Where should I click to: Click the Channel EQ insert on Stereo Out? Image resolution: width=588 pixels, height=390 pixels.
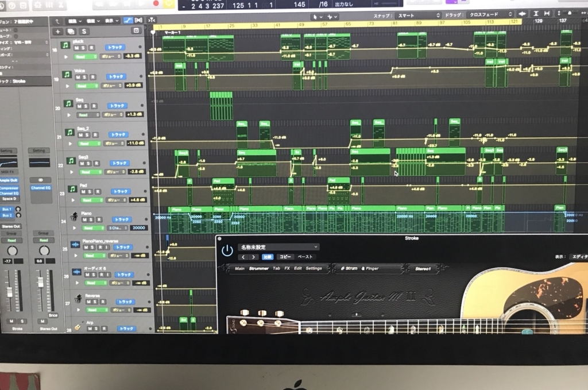41,188
